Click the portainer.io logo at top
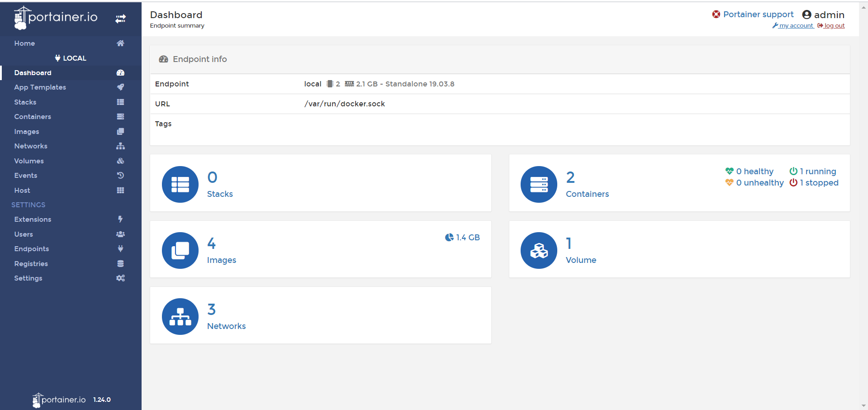868x410 pixels. click(x=56, y=18)
